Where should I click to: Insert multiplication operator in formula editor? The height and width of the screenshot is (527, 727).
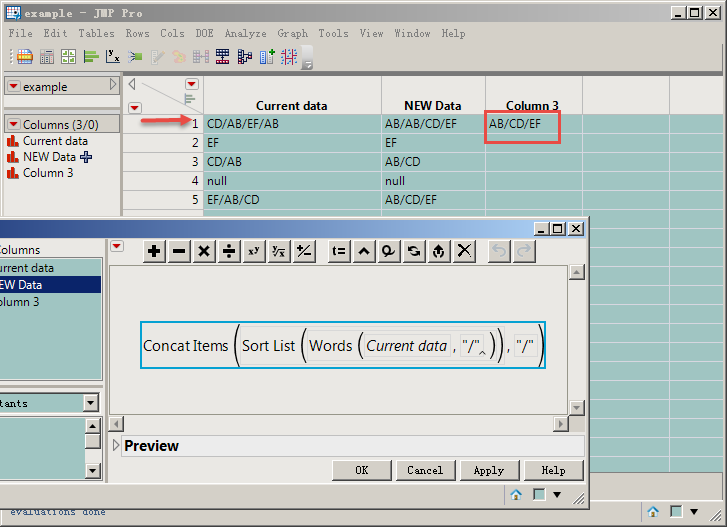pos(204,251)
